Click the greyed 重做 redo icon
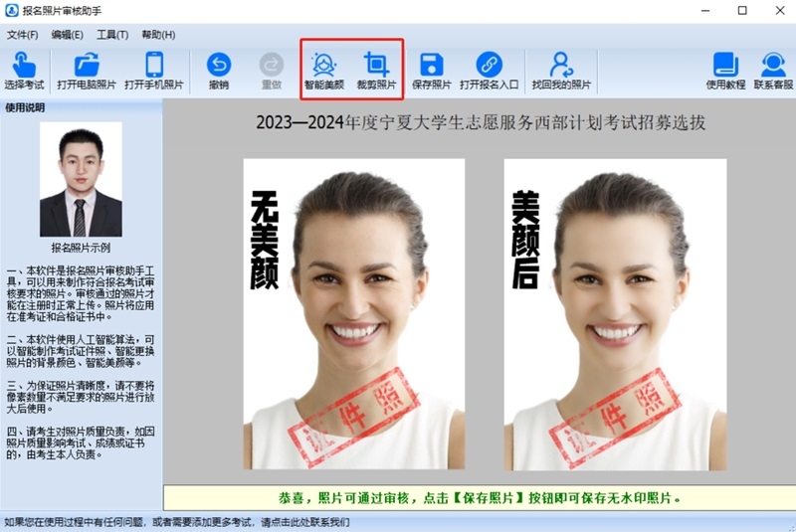Viewport: 796px width, 532px height. (x=272, y=71)
